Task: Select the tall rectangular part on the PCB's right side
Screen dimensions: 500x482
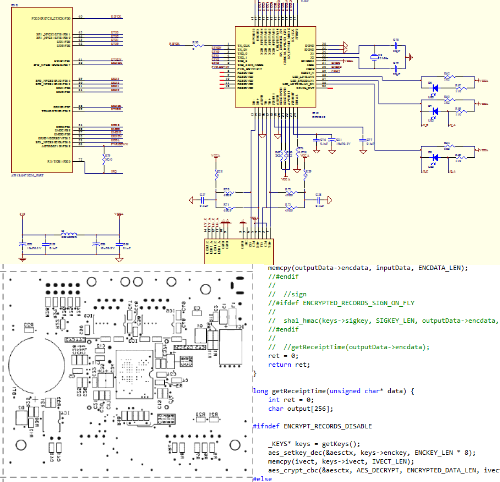Action: 230,347
